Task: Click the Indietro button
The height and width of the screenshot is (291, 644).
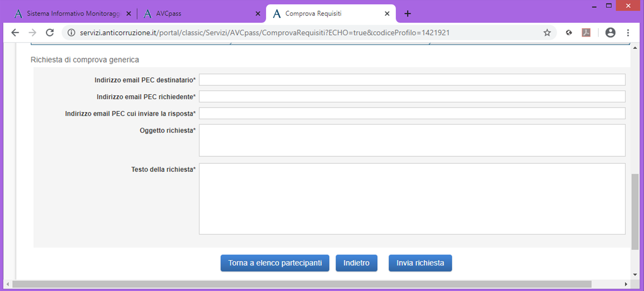Action: pyautogui.click(x=357, y=263)
